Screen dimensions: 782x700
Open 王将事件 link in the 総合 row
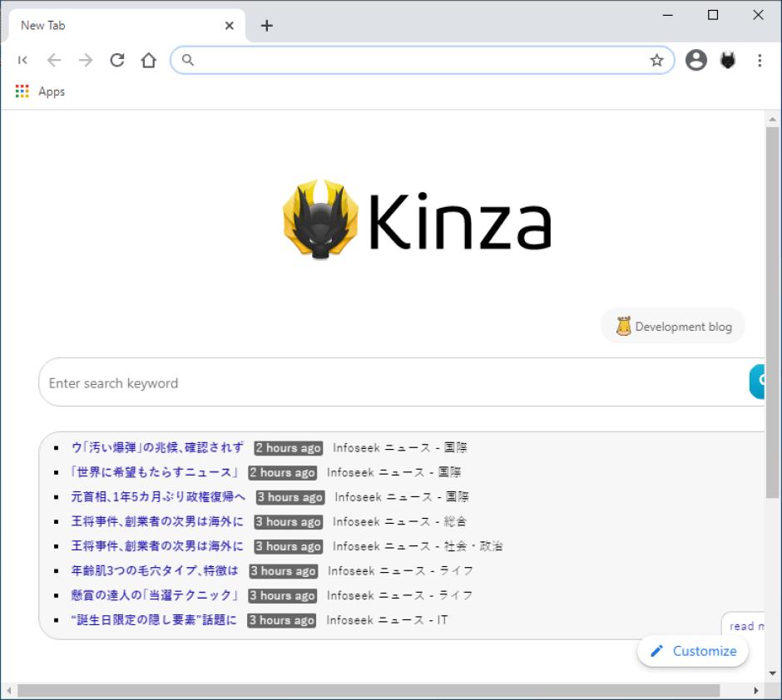click(x=157, y=521)
